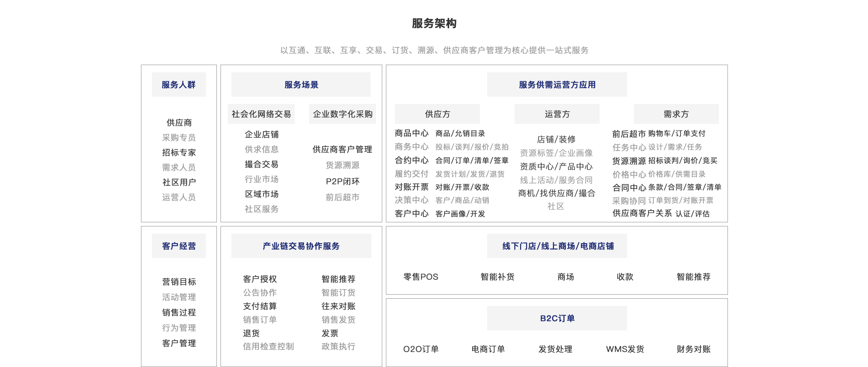Click the 社区用户 entry

point(179,182)
